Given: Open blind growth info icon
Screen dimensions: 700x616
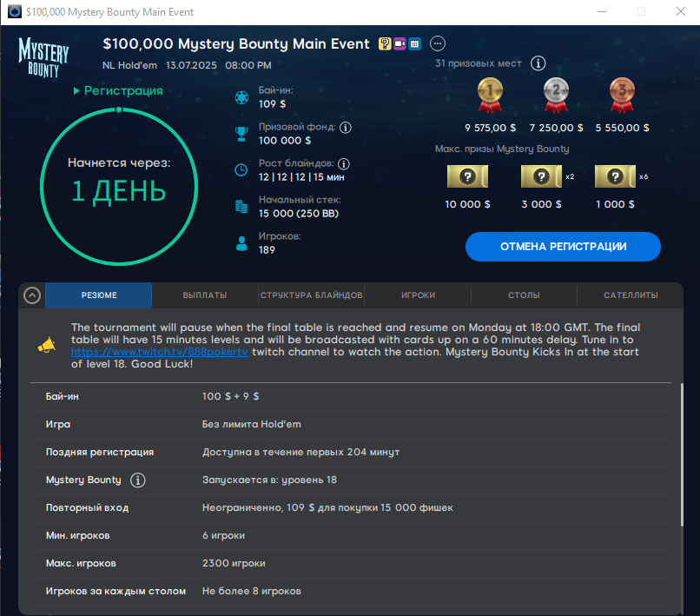Looking at the screenshot, I should [x=344, y=164].
